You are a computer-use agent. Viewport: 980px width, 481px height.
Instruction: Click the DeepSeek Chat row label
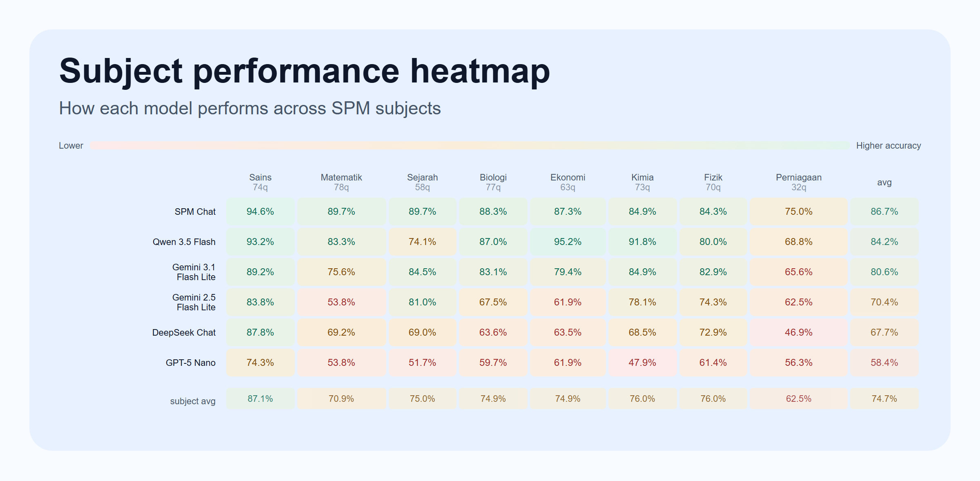point(184,333)
